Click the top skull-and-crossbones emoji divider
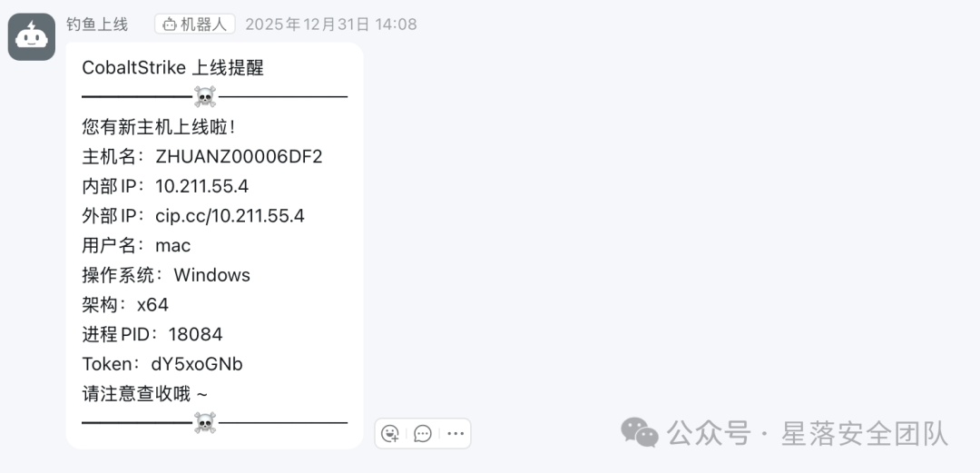 pos(205,97)
